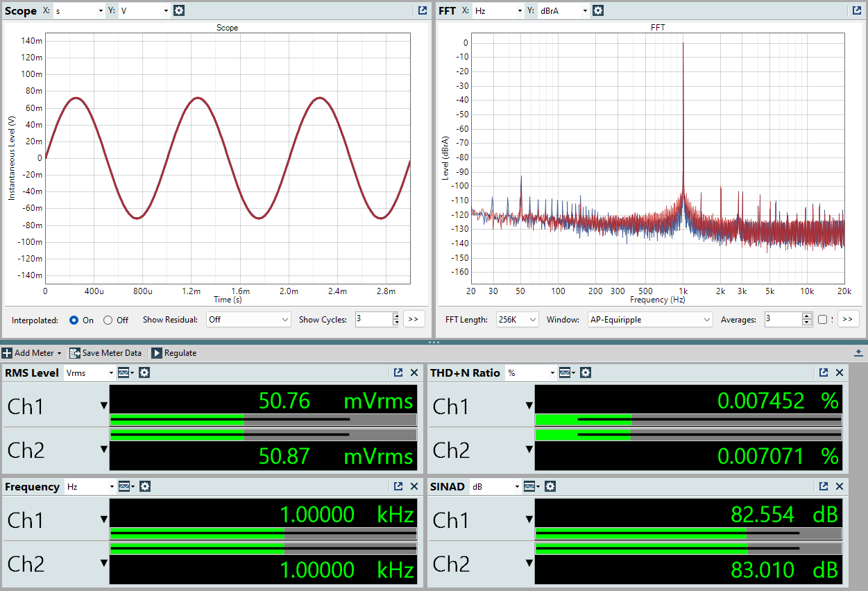Open the AP-Equiripple Window dropdown
Image resolution: width=868 pixels, height=591 pixels.
[x=649, y=320]
